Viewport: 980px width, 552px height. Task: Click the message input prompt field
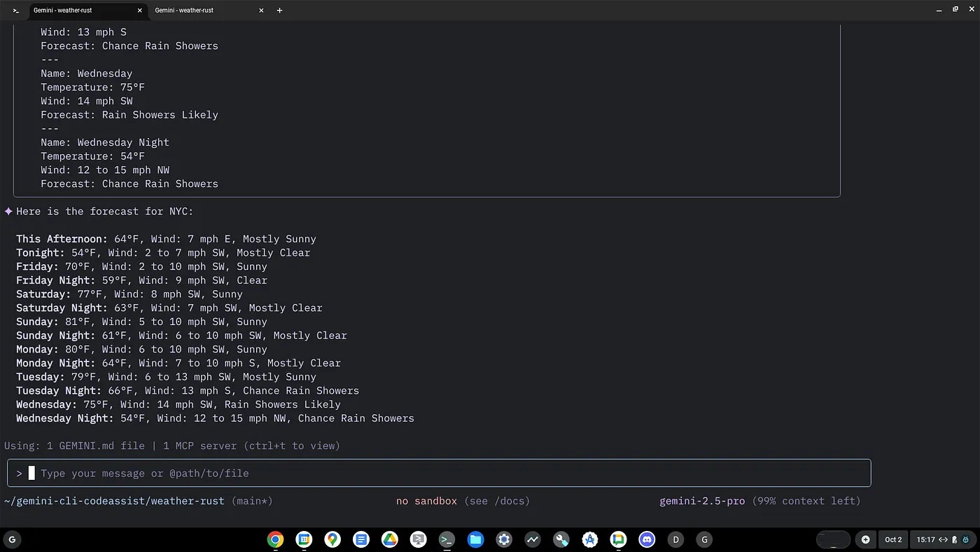tap(448, 473)
